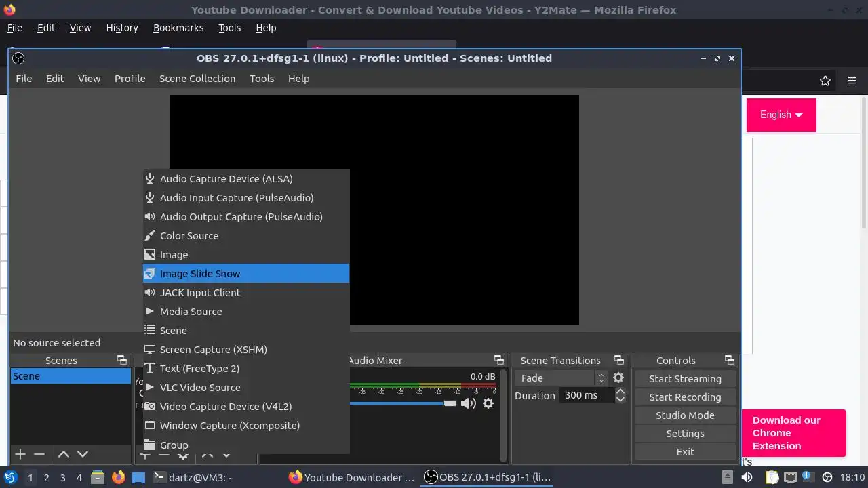Click the Duration 300 ms field
The image size is (868, 488).
tap(587, 396)
